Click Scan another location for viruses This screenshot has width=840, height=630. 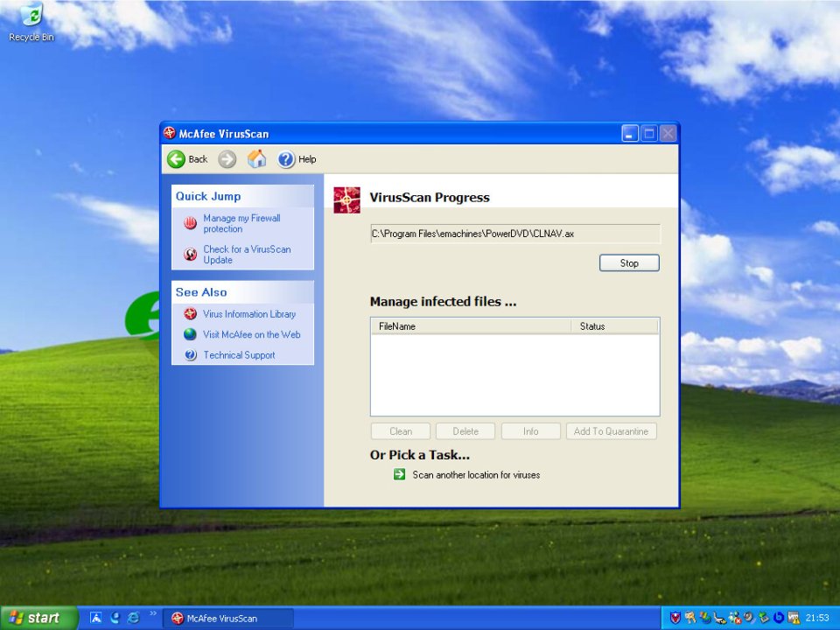point(476,475)
